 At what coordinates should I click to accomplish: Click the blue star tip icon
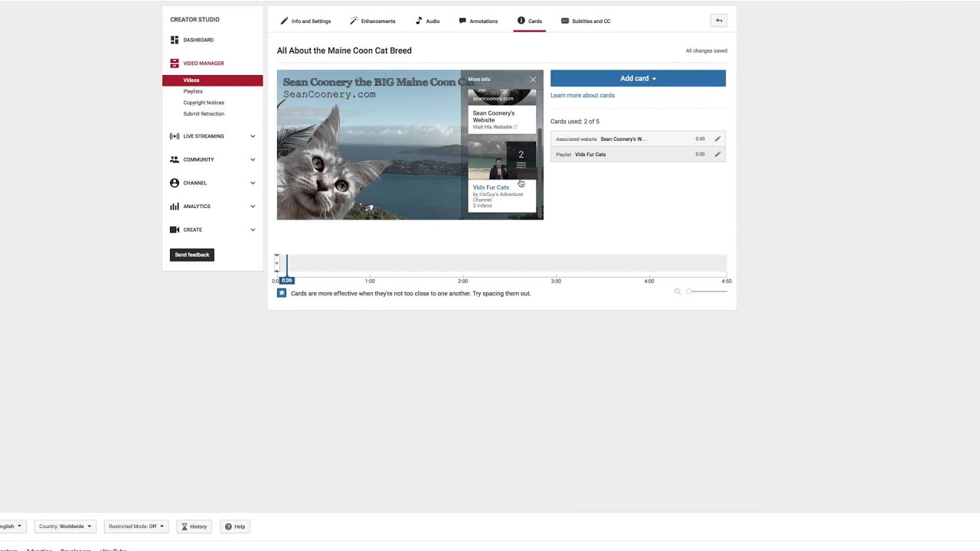tap(282, 293)
